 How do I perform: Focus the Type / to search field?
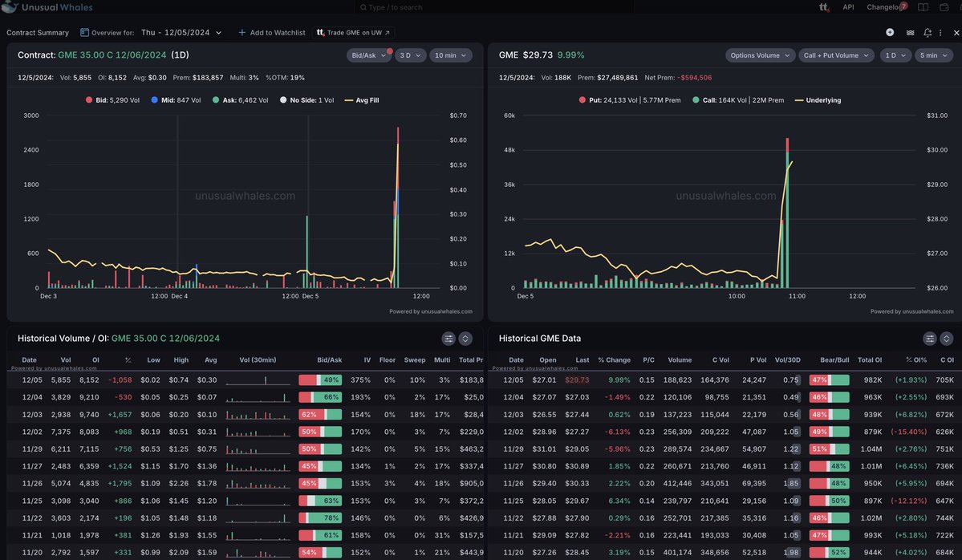(493, 7)
